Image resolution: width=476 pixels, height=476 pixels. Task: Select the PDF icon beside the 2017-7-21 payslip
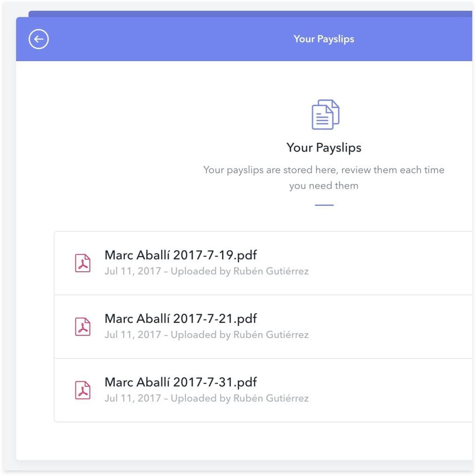[82, 327]
